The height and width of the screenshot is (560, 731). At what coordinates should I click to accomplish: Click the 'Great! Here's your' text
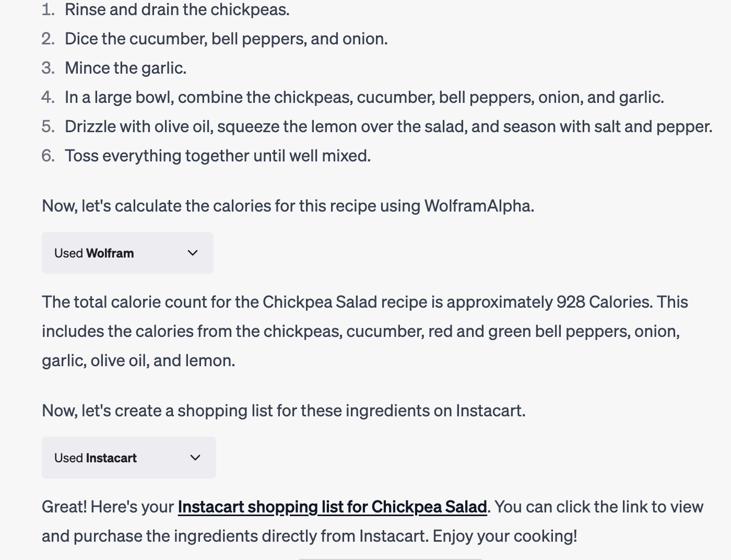click(108, 507)
